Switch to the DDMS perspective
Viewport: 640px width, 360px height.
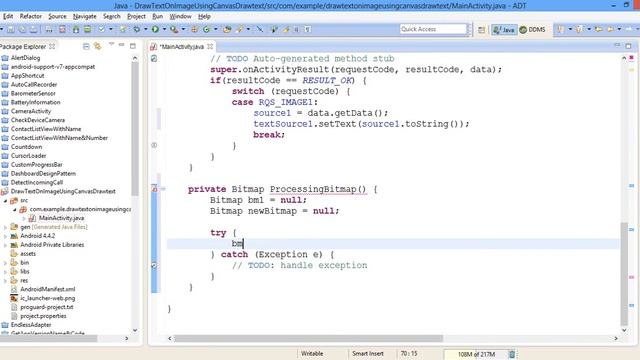[x=532, y=29]
